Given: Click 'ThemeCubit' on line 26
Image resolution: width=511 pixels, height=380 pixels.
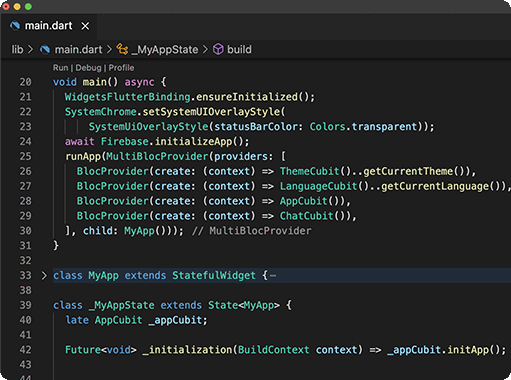Looking at the screenshot, I should pos(309,171).
